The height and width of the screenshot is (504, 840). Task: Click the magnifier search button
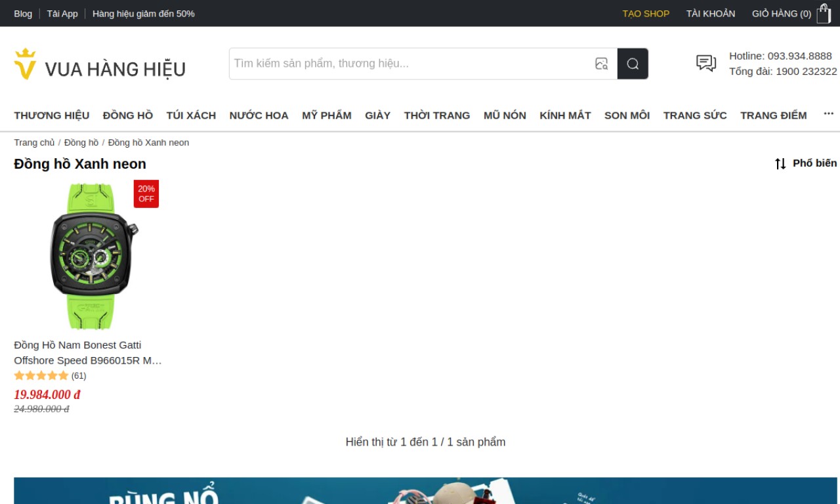[x=633, y=64]
